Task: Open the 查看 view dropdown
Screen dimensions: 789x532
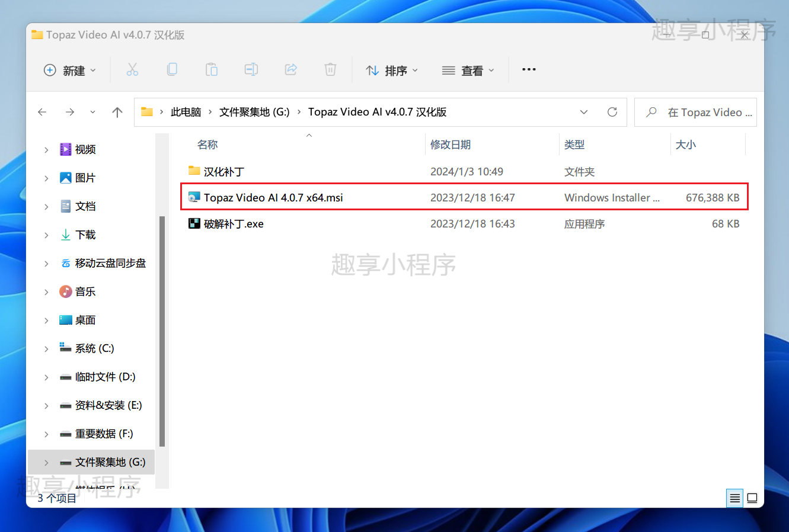Action: [x=468, y=70]
